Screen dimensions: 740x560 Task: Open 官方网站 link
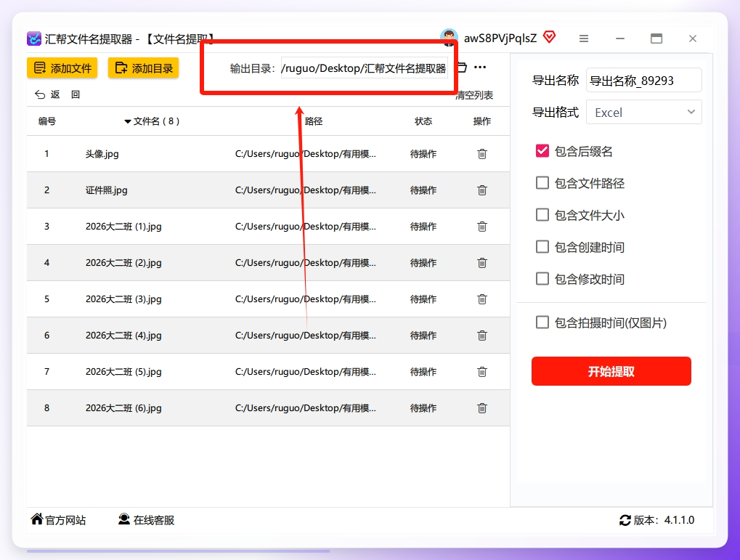(x=59, y=520)
